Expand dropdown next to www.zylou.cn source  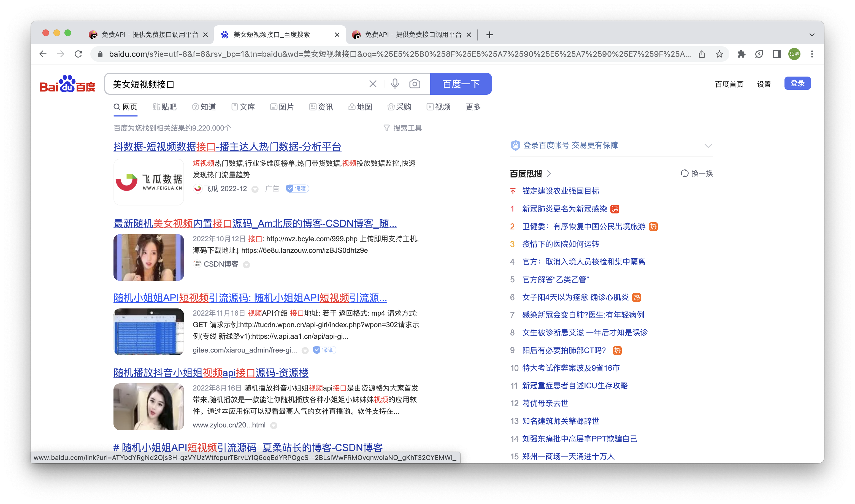point(274,426)
